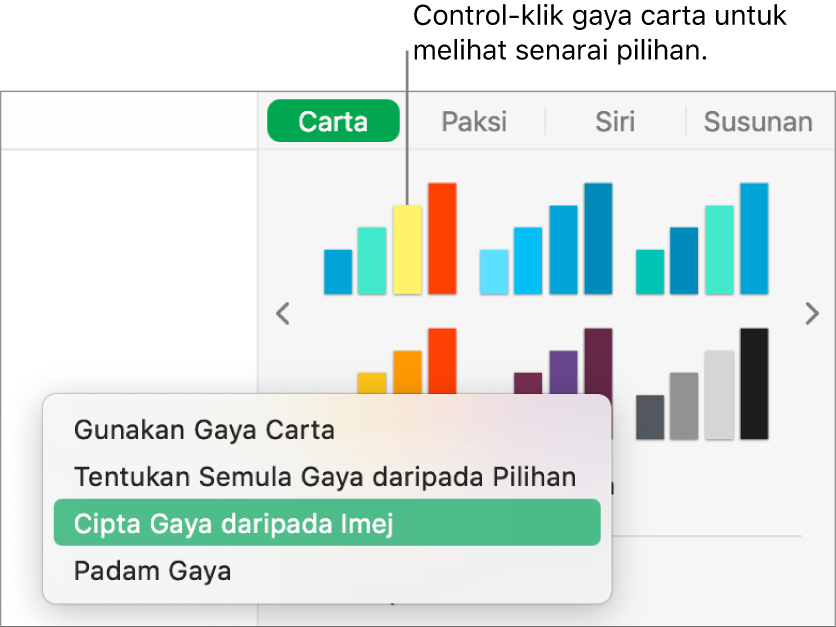Click the light gray bar in grayscale style
Image resolution: width=836 pixels, height=627 pixels.
(x=719, y=395)
